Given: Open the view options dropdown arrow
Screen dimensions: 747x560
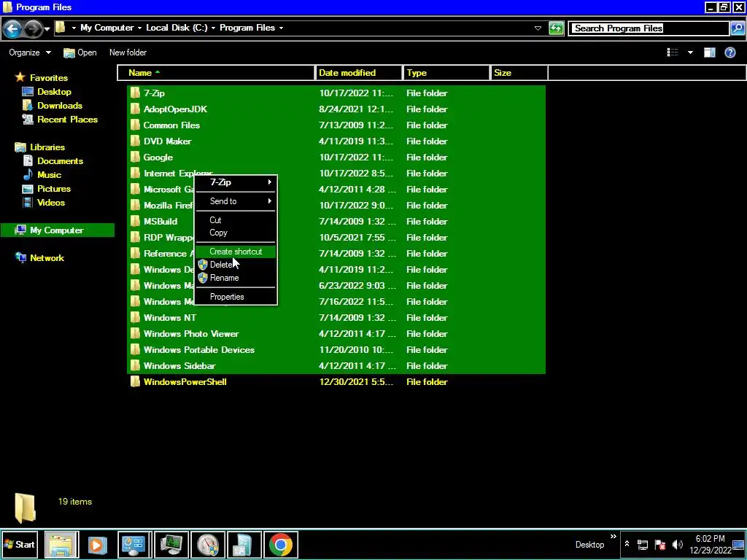Looking at the screenshot, I should pos(690,52).
